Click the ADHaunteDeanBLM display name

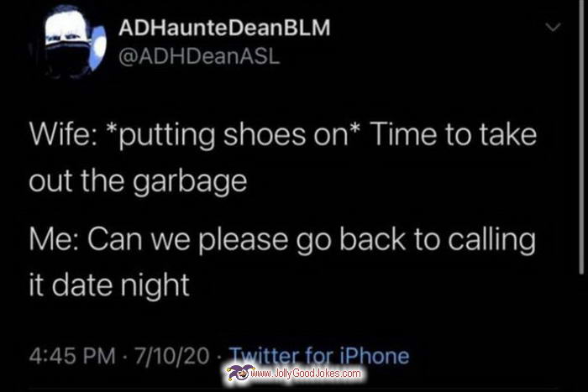(x=224, y=28)
